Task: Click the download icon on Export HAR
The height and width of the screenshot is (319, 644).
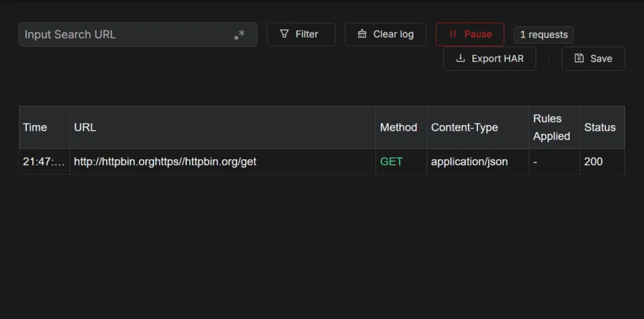Action: click(x=460, y=58)
